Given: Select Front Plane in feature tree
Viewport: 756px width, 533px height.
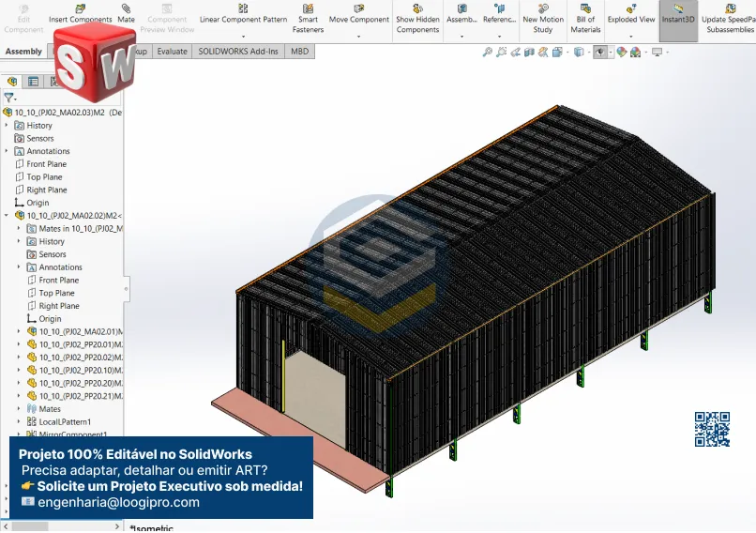Looking at the screenshot, I should point(46,164).
